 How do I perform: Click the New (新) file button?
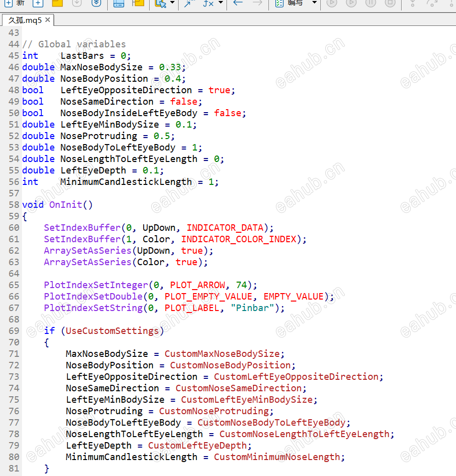pyautogui.click(x=13, y=3)
